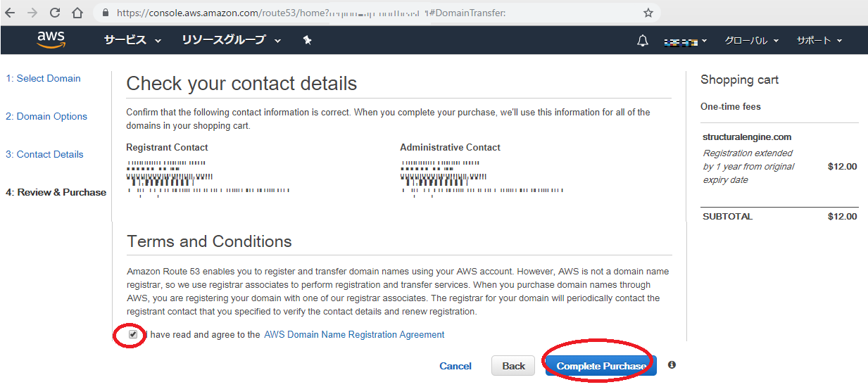Screen dimensions: 868x387
Task: Click the info icon beside Complete Purchase
Action: click(x=672, y=364)
